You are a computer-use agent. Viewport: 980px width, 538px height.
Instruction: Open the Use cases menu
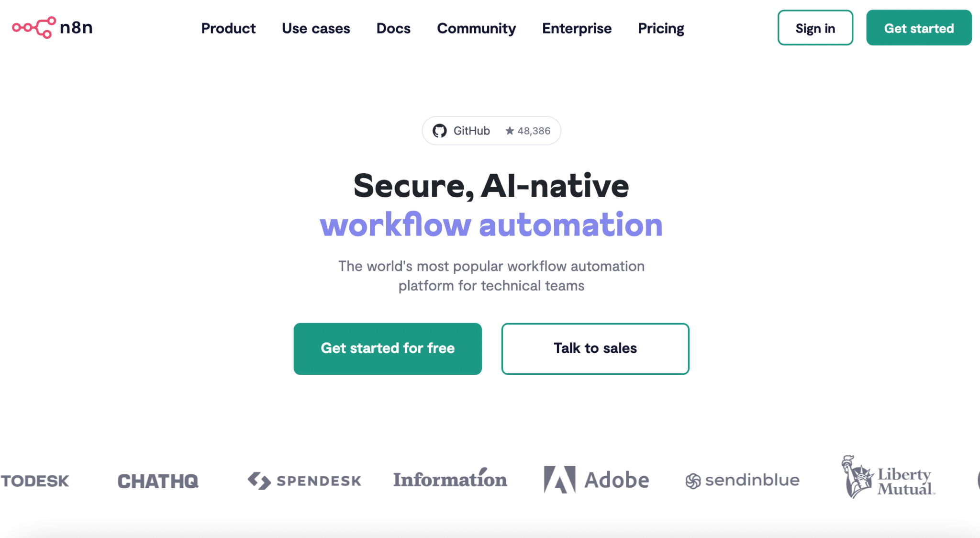point(316,28)
